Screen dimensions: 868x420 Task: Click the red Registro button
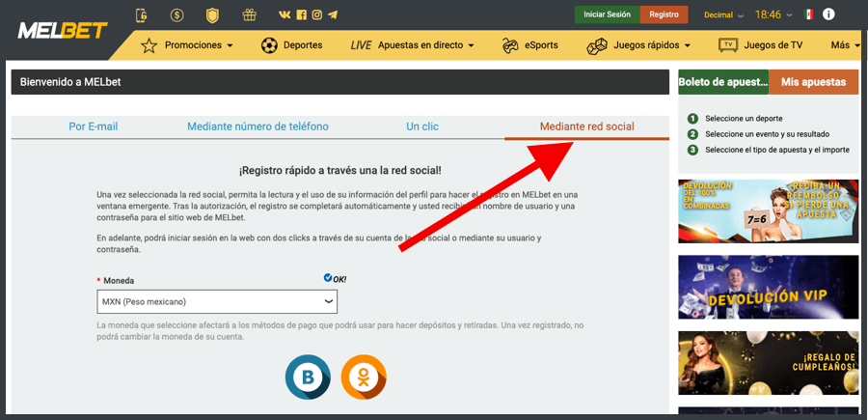664,14
